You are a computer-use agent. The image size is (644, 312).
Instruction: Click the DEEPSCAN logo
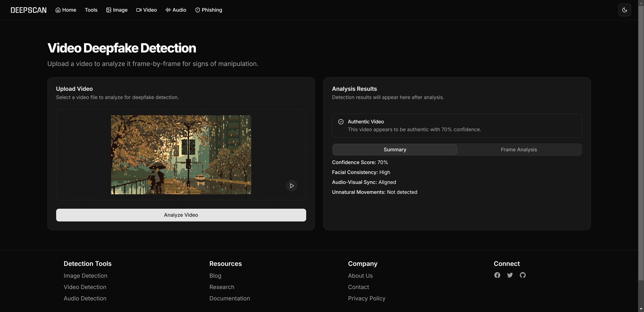click(29, 10)
